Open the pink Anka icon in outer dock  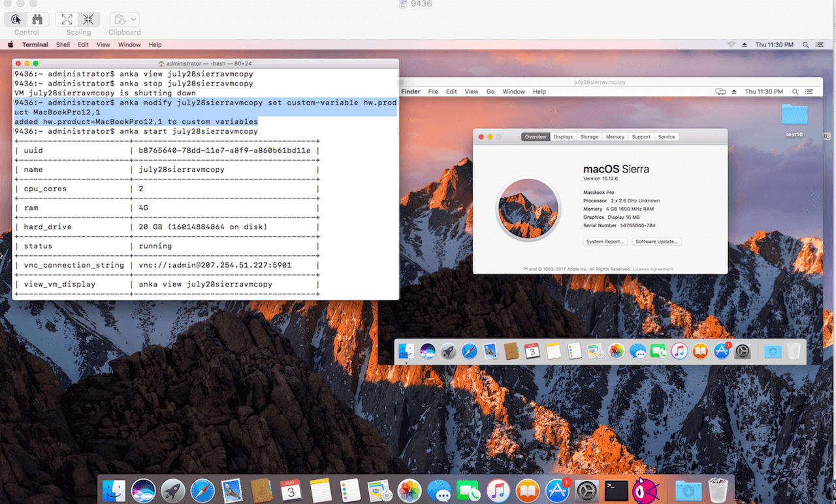[646, 490]
